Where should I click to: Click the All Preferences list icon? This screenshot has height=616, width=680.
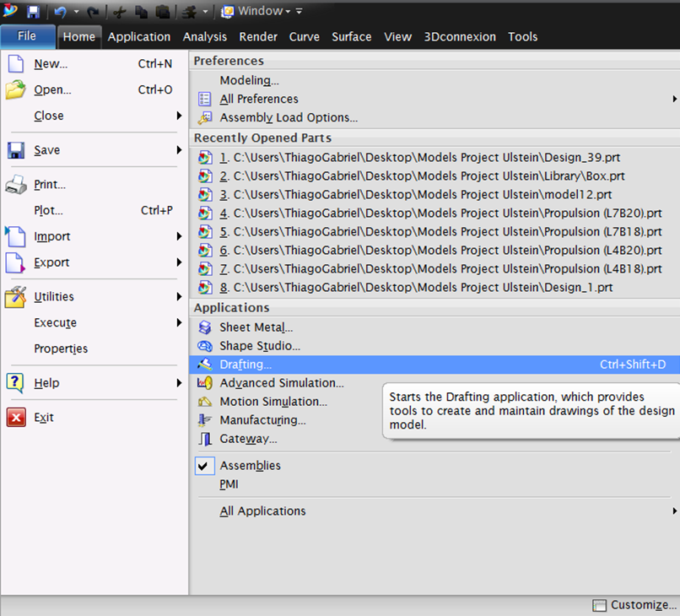(205, 99)
